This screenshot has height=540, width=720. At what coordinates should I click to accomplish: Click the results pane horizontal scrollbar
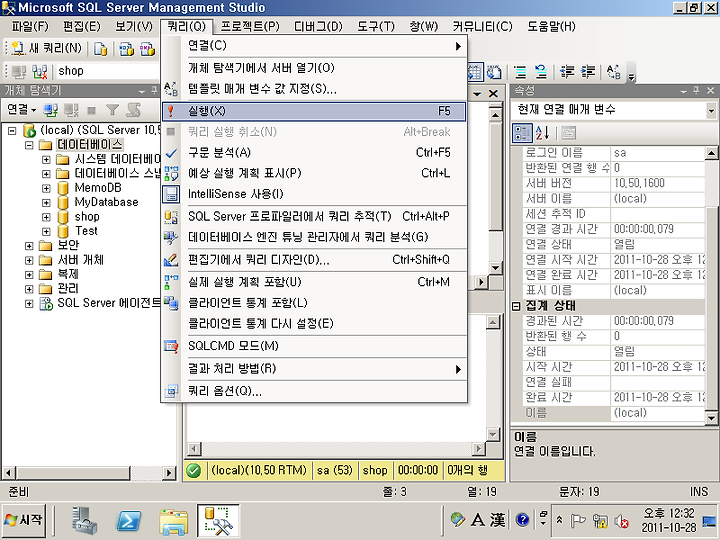(336, 448)
